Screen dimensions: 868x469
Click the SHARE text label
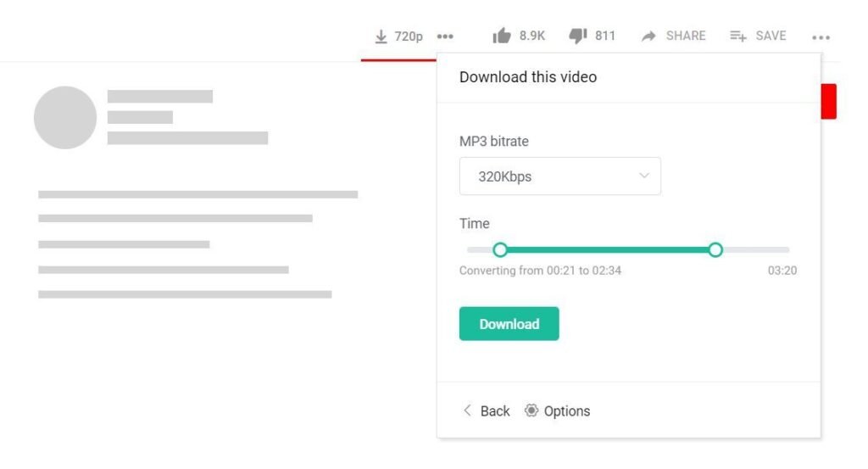coord(686,36)
